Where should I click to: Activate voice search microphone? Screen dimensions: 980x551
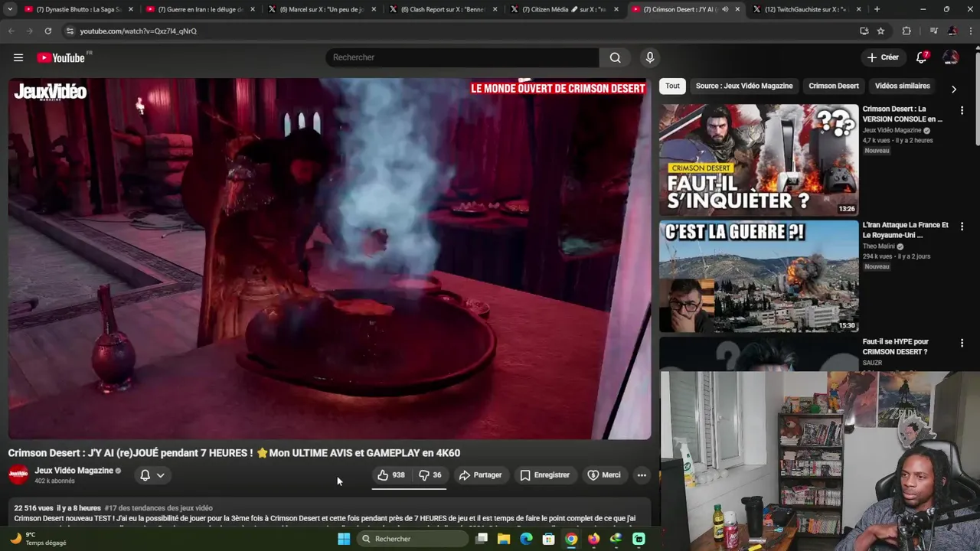(650, 57)
